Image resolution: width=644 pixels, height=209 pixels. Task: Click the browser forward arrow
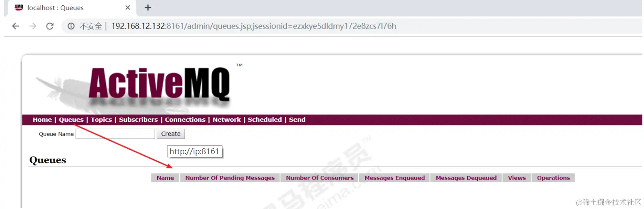[33, 26]
